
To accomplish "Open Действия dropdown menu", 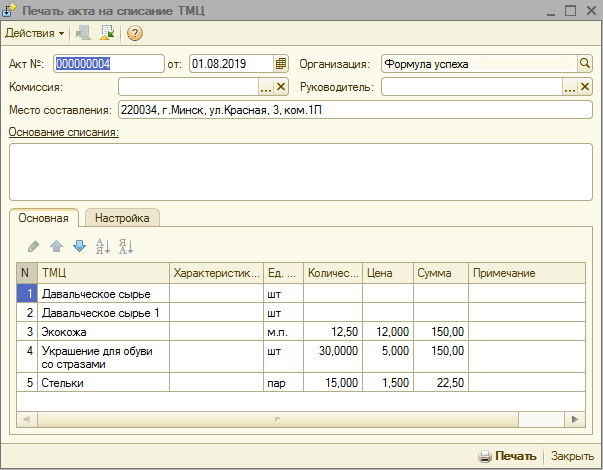I will (x=35, y=33).
